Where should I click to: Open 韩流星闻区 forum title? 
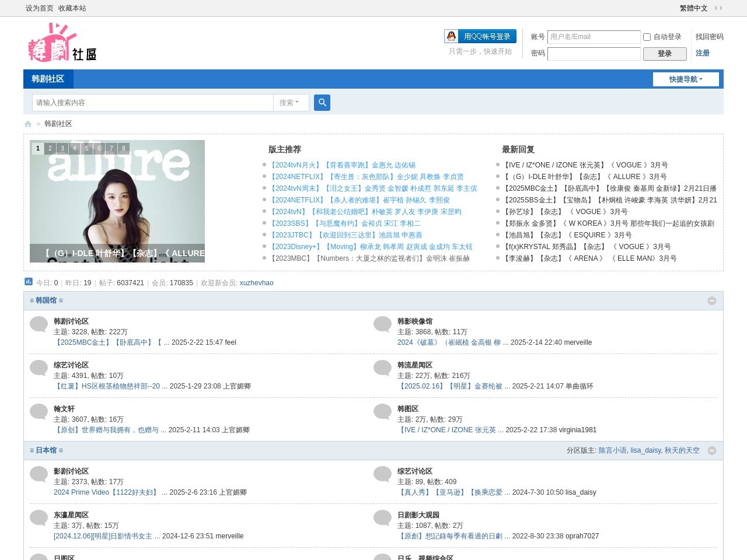(415, 365)
